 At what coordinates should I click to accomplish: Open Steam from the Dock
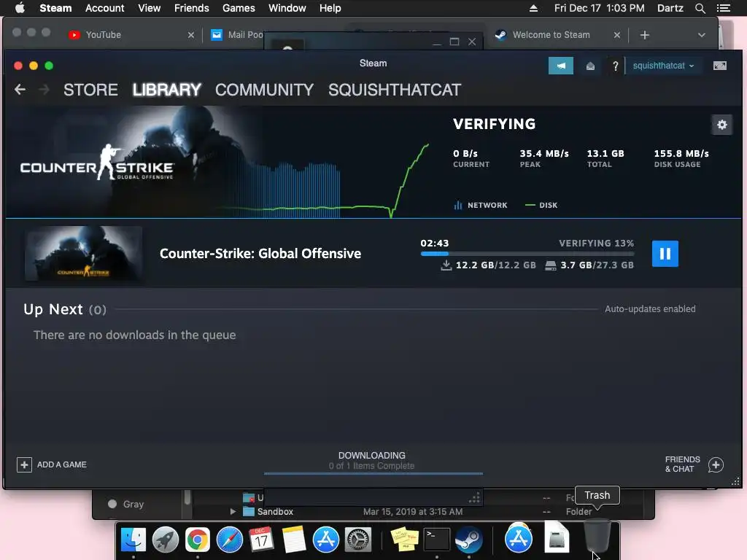click(x=469, y=540)
